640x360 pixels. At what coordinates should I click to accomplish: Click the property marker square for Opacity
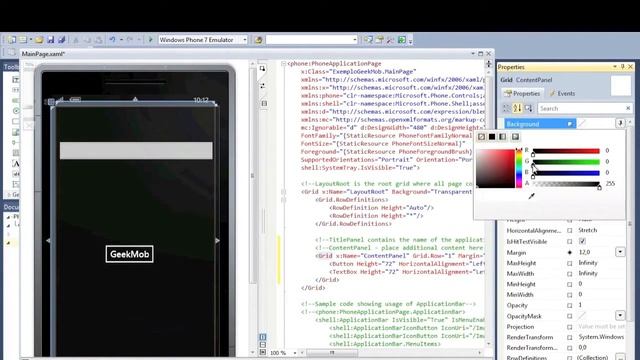pos(570,305)
